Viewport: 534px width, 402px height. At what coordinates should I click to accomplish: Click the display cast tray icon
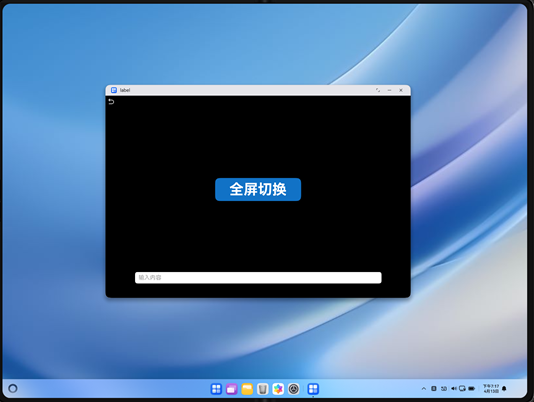pyautogui.click(x=462, y=388)
